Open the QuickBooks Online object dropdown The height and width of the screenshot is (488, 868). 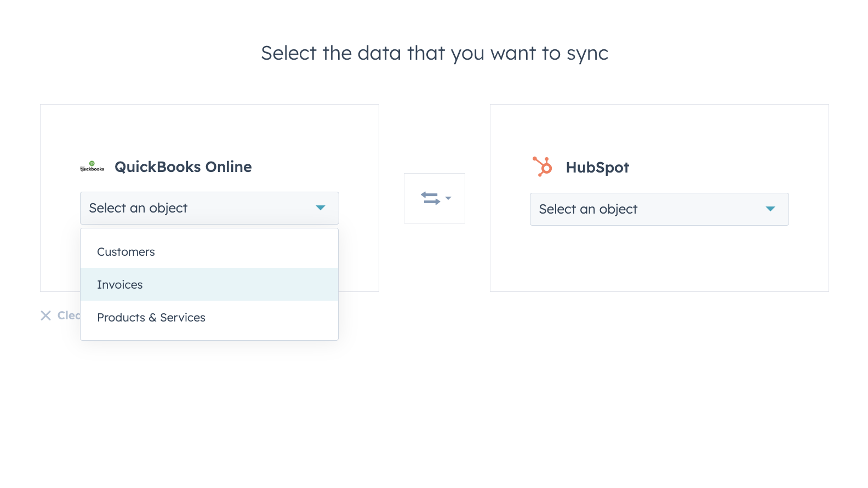click(x=209, y=208)
